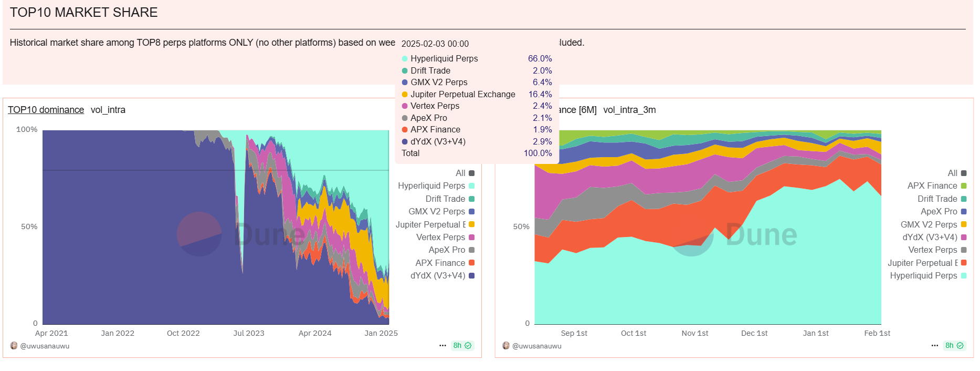This screenshot has height=371, width=980.
Task: Click the right chart author's avatar icon
Action: point(506,346)
